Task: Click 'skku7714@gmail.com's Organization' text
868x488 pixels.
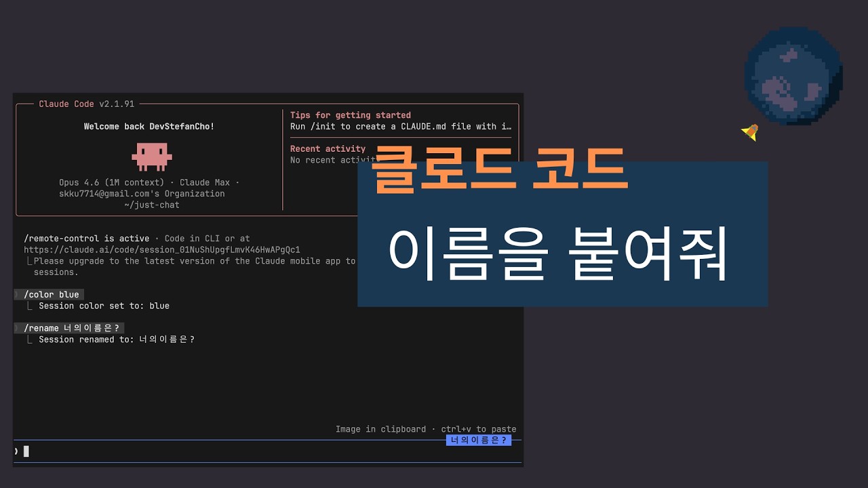Action: click(x=142, y=194)
